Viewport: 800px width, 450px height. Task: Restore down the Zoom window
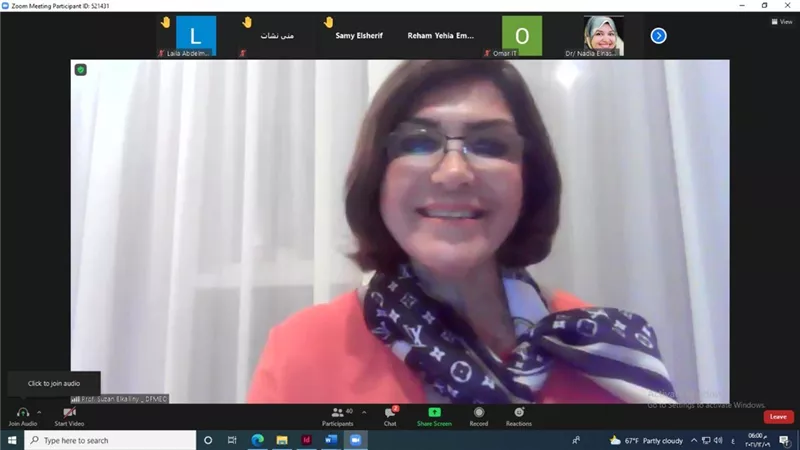pos(764,6)
